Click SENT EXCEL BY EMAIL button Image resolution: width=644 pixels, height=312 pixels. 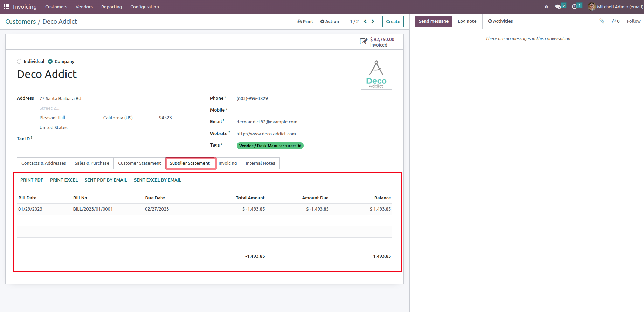158,180
